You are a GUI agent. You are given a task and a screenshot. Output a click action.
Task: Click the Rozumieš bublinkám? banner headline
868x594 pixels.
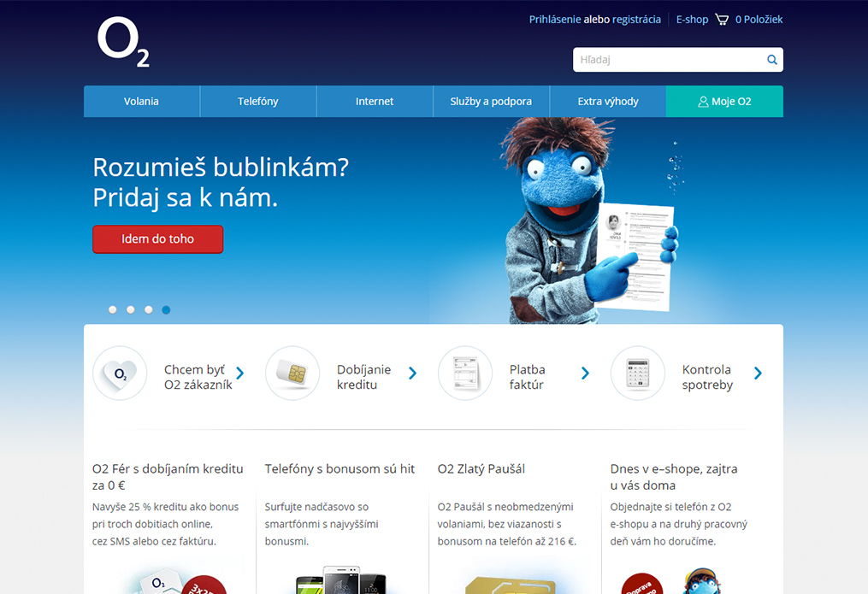point(221,183)
